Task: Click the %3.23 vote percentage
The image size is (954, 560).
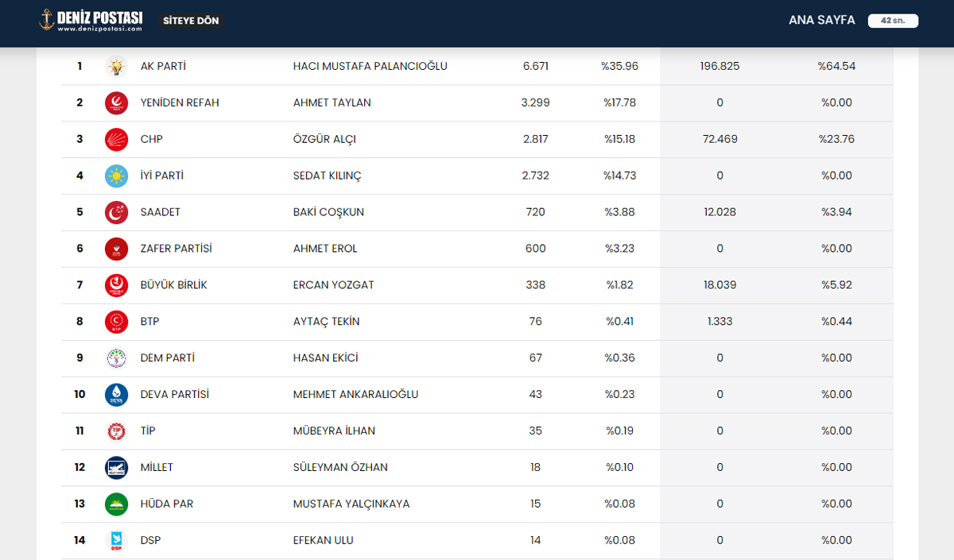Action: [x=620, y=249]
